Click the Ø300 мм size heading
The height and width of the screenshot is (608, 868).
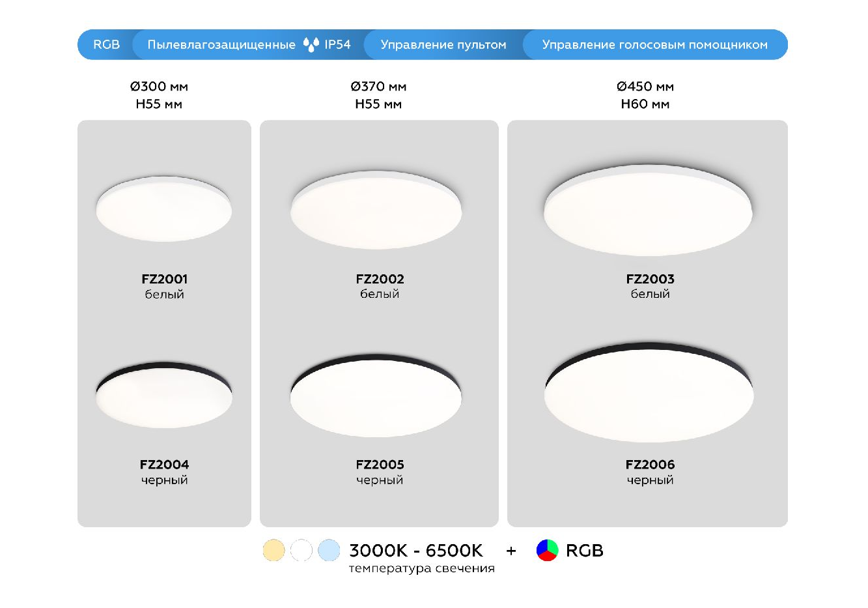click(x=159, y=87)
